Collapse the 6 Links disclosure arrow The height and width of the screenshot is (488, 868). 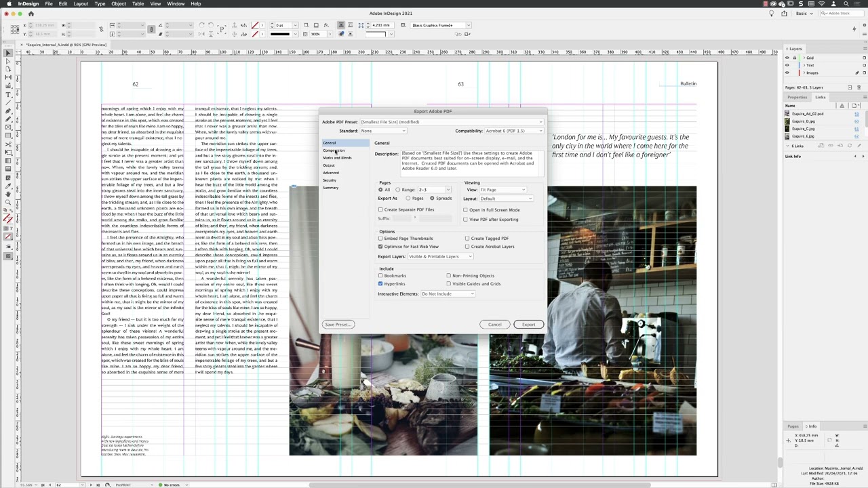click(787, 146)
